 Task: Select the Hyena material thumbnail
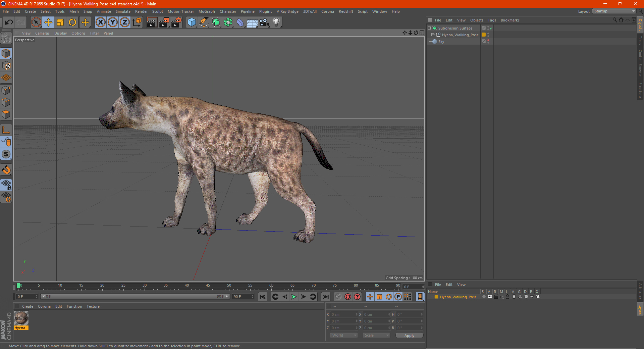pyautogui.click(x=21, y=318)
